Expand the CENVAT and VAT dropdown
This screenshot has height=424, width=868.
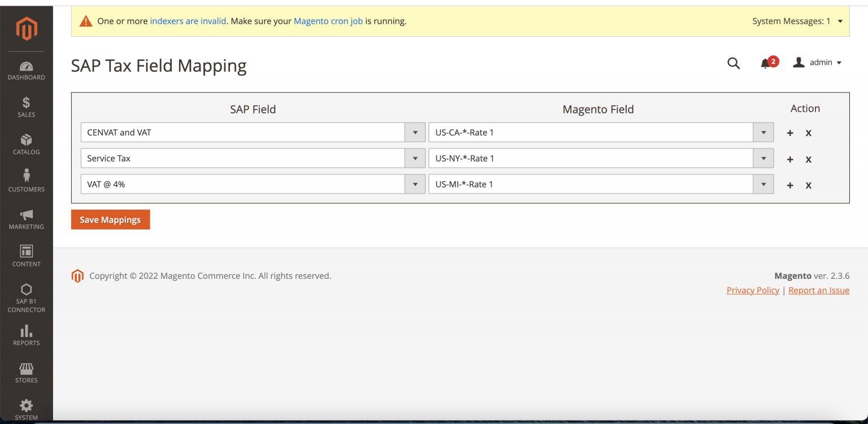415,132
